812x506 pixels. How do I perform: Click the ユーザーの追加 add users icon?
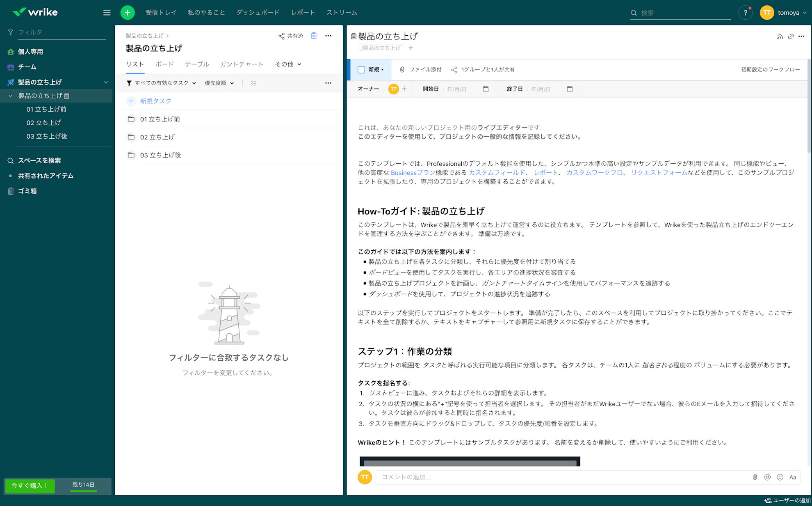(768, 501)
